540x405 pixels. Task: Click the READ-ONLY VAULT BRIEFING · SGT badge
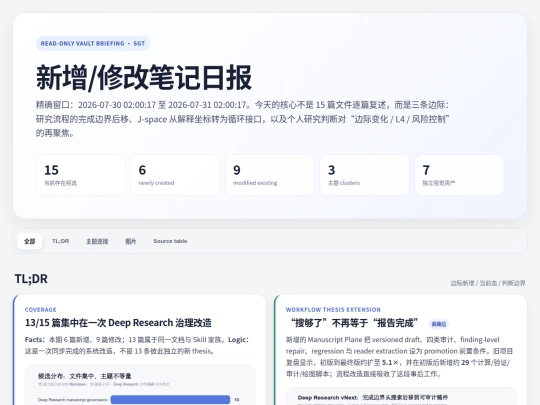point(93,43)
